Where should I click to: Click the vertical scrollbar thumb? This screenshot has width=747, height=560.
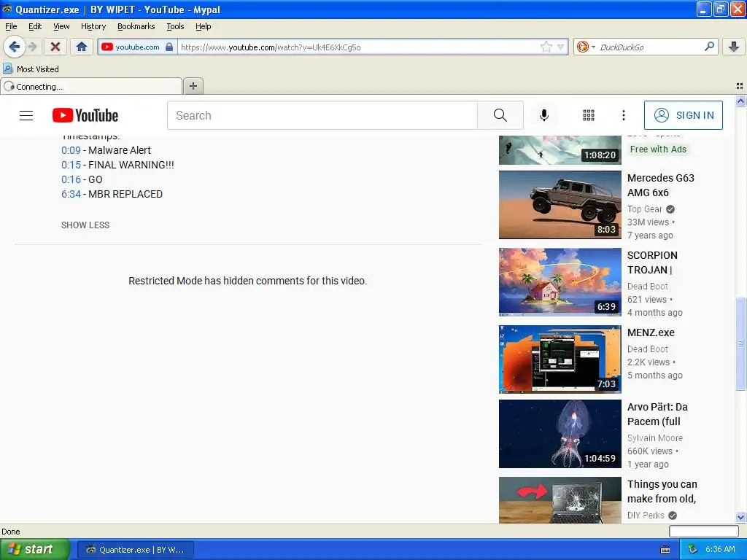[x=740, y=344]
